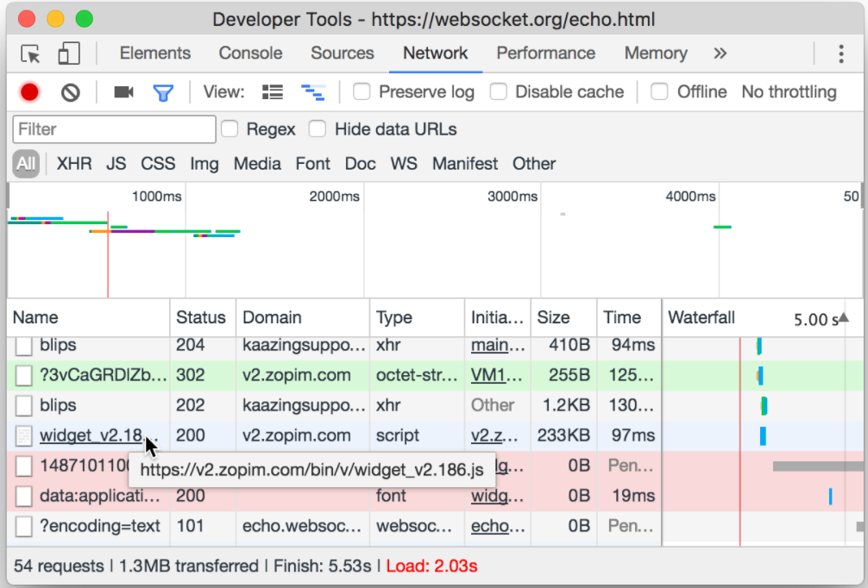Click the file icon of the ?encoding=text row
Screen dimensions: 868x588
click(x=24, y=526)
